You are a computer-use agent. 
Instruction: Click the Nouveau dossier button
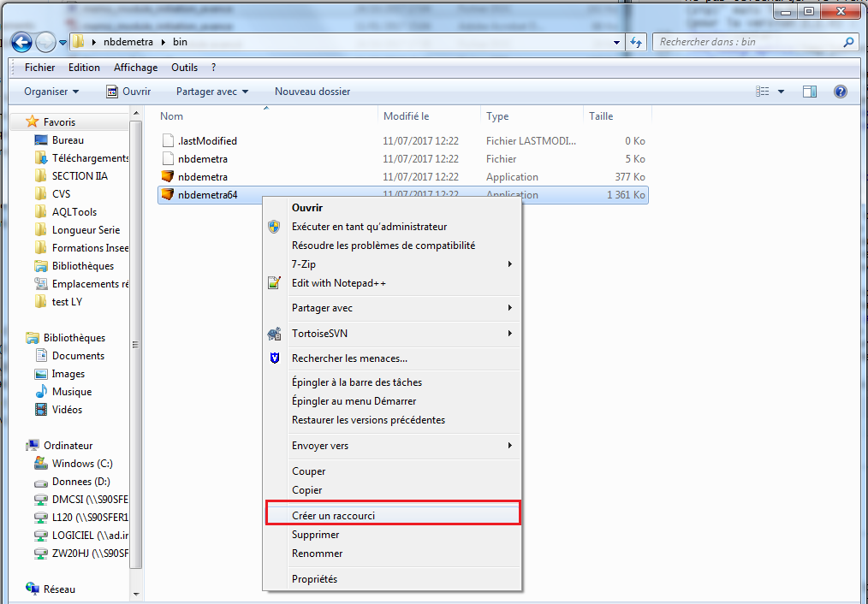[312, 92]
